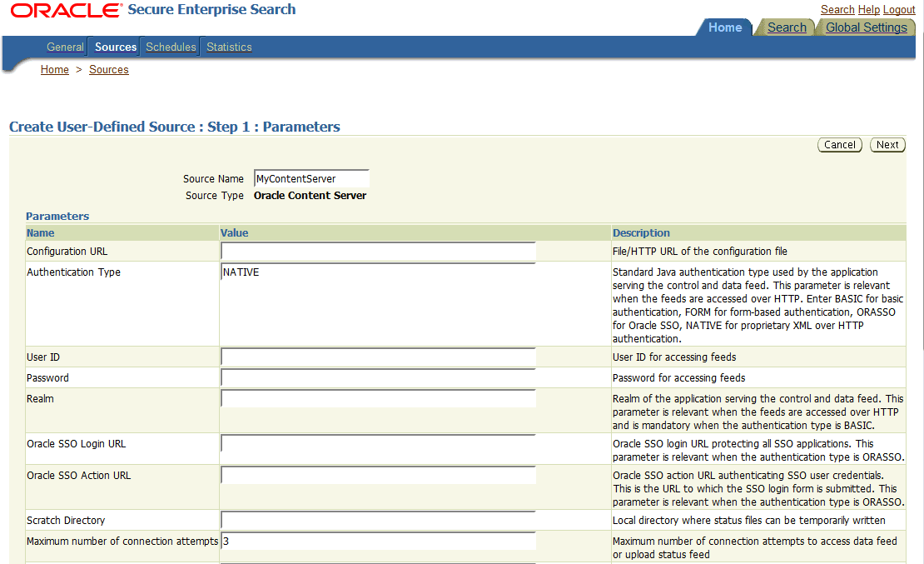This screenshot has width=924, height=564.
Task: Focus the Source Name field
Action: [311, 179]
